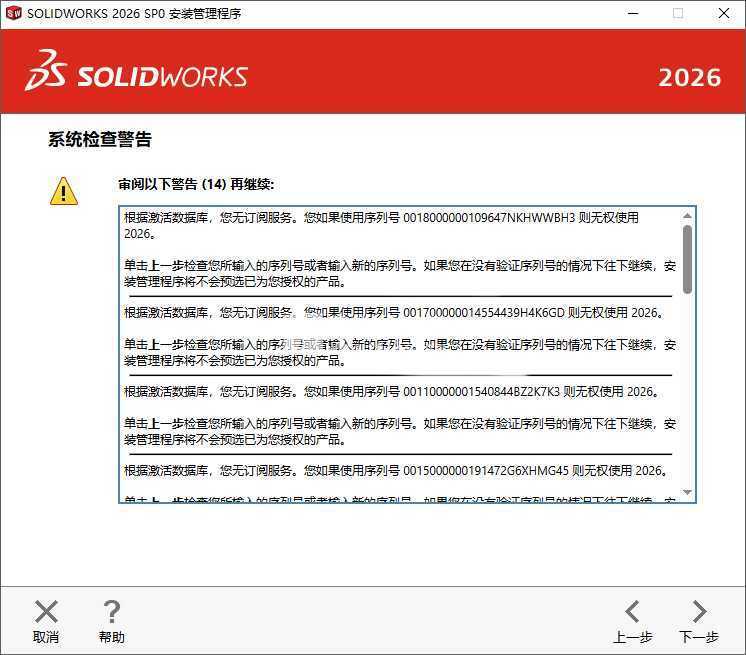Click the yellow warning triangle icon

tap(64, 190)
